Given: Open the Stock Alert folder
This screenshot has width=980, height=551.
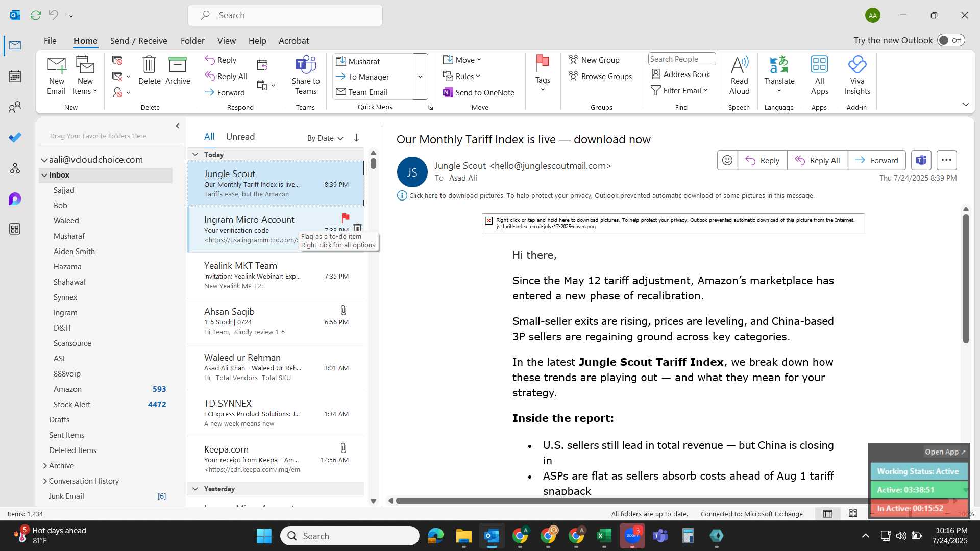Looking at the screenshot, I should coord(106,404).
